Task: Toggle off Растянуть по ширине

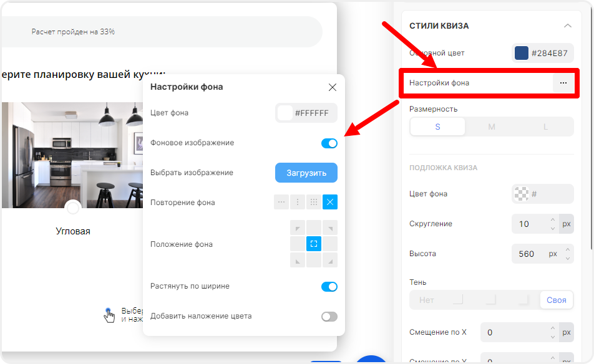Action: click(328, 287)
